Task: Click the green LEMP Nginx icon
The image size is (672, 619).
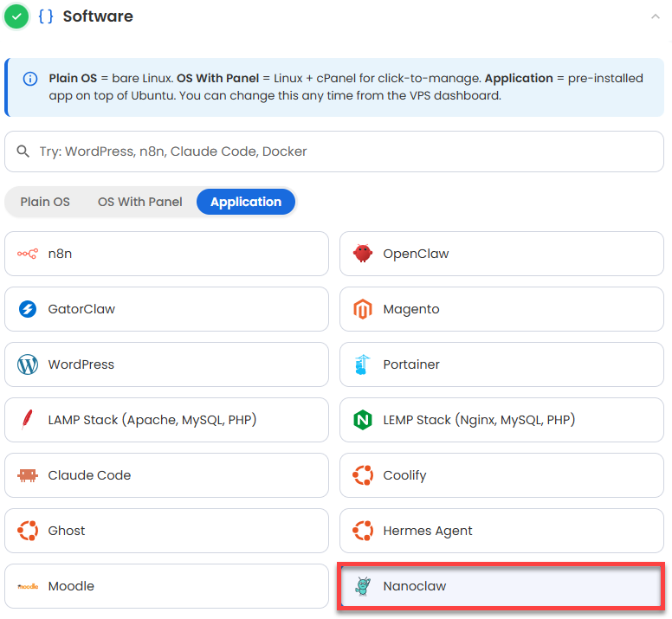Action: point(363,420)
